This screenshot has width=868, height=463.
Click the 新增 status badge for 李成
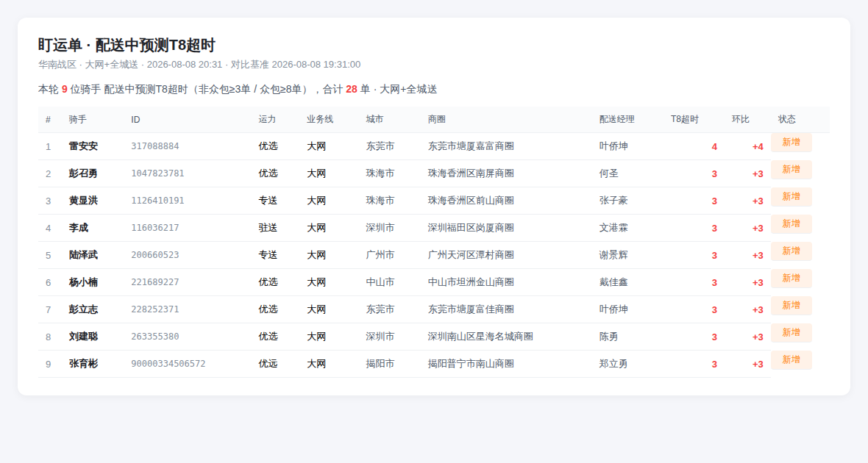click(x=791, y=223)
